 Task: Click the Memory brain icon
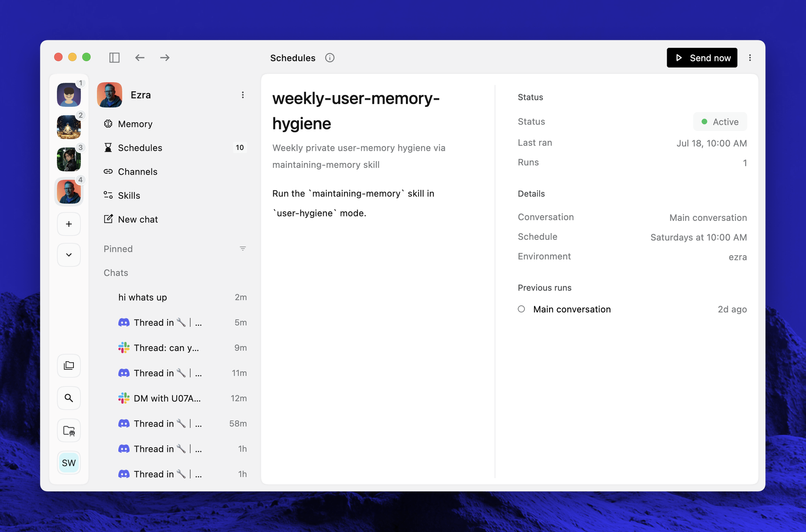coord(108,124)
